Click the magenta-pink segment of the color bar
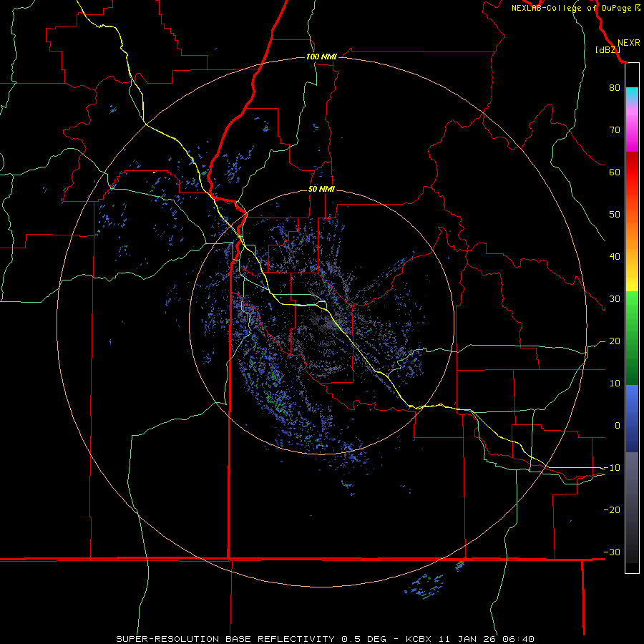The width and height of the screenshot is (644, 644). (632, 130)
